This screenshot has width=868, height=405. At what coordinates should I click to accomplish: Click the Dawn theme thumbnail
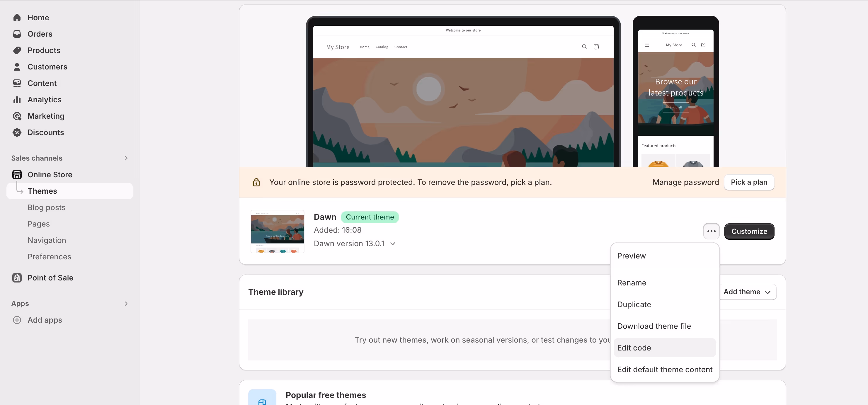pos(277,232)
